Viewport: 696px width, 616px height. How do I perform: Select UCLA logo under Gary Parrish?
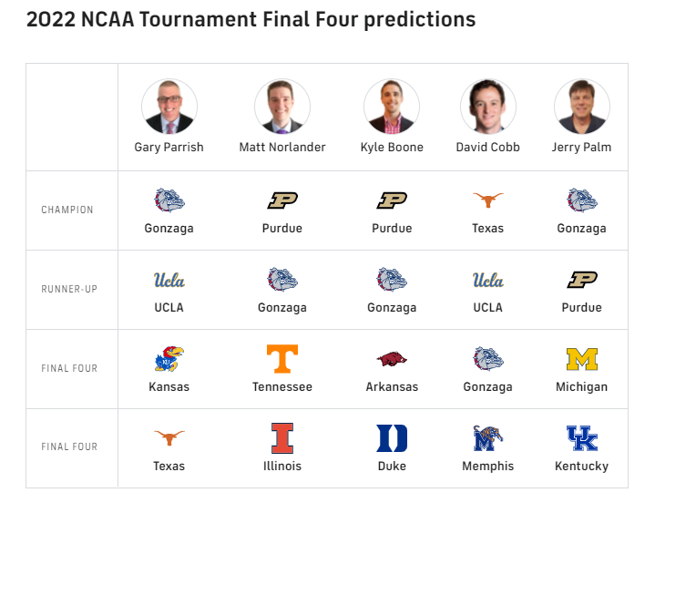point(169,280)
